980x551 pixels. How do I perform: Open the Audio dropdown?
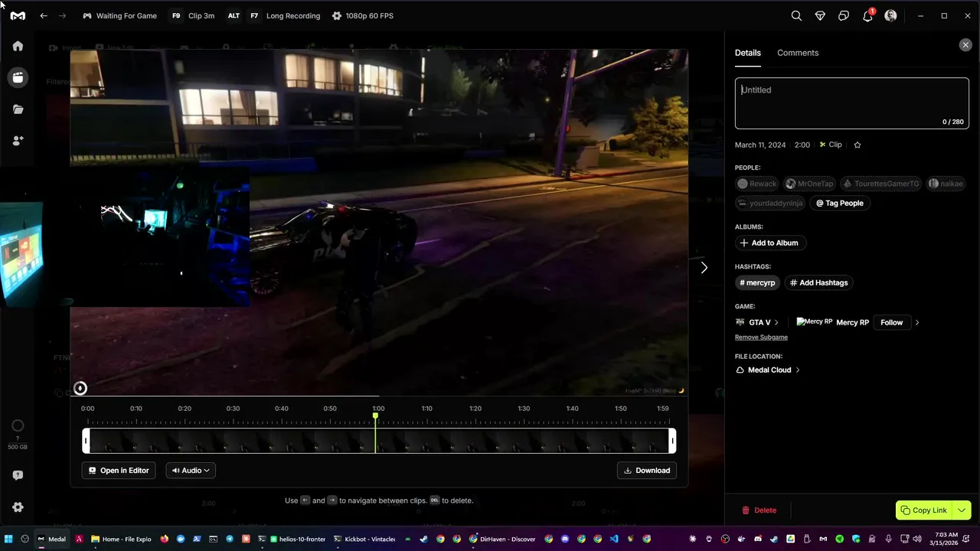click(x=191, y=471)
